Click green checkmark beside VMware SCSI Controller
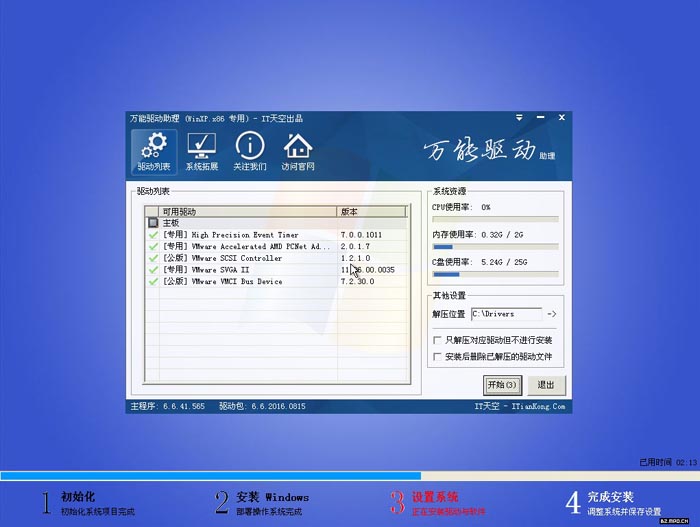 coord(153,258)
